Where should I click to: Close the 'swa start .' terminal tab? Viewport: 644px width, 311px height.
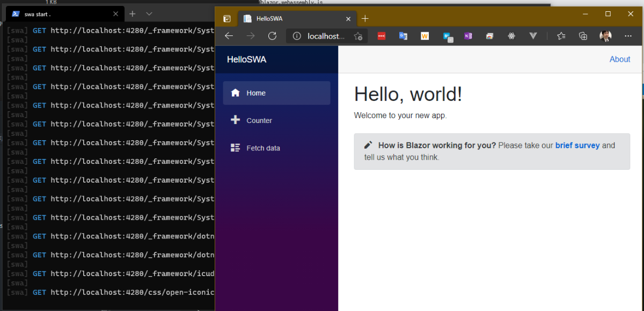tap(116, 14)
